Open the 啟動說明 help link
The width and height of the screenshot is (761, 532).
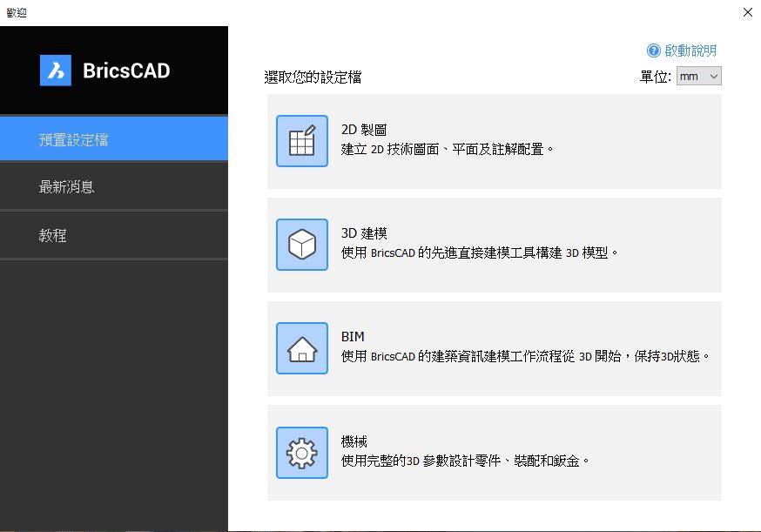pyautogui.click(x=690, y=51)
